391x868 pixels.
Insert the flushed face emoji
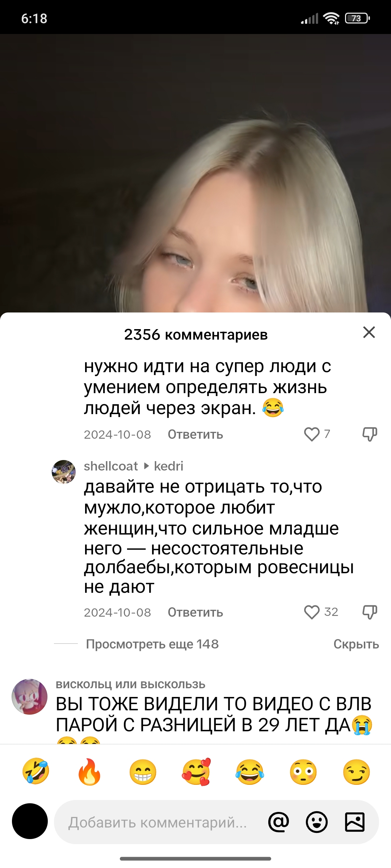(303, 772)
